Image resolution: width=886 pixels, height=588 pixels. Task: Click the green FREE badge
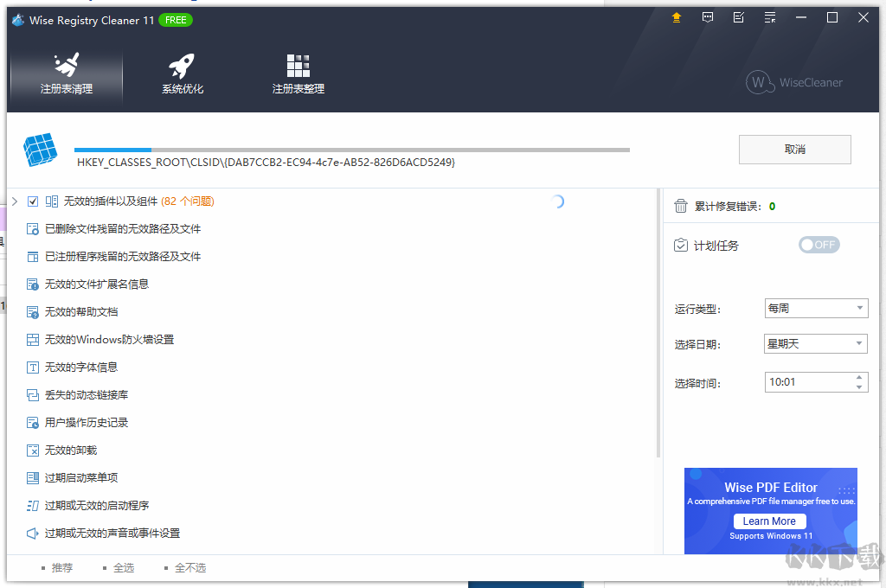click(176, 21)
